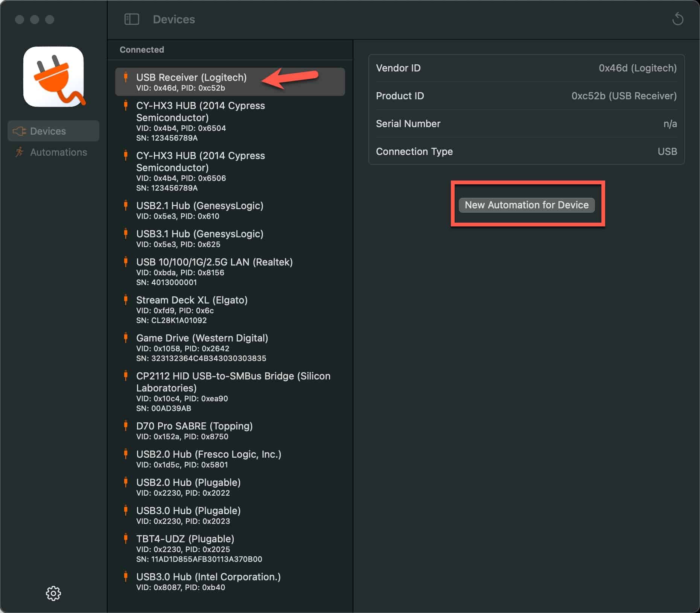The image size is (700, 613).
Task: Click the Product ID label
Action: [400, 96]
